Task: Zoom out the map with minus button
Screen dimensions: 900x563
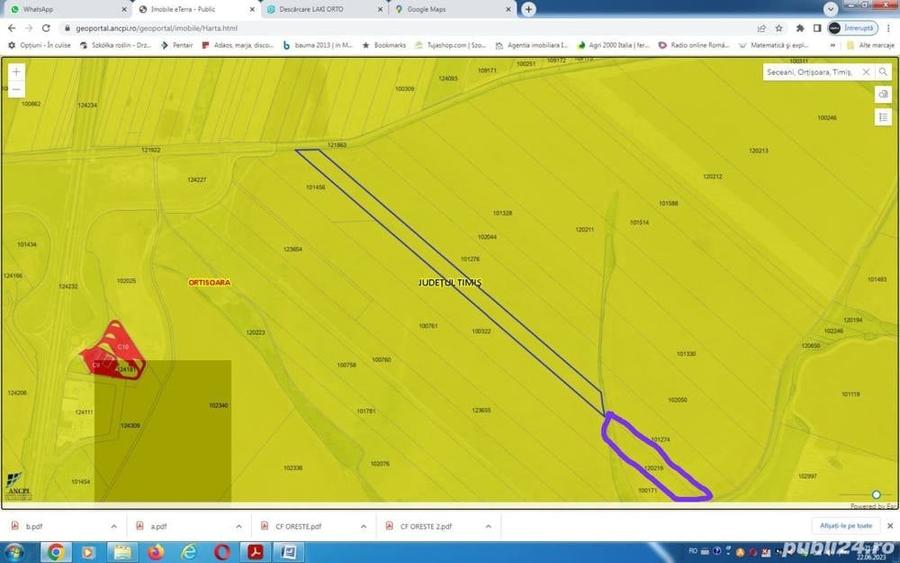Action: (16, 89)
